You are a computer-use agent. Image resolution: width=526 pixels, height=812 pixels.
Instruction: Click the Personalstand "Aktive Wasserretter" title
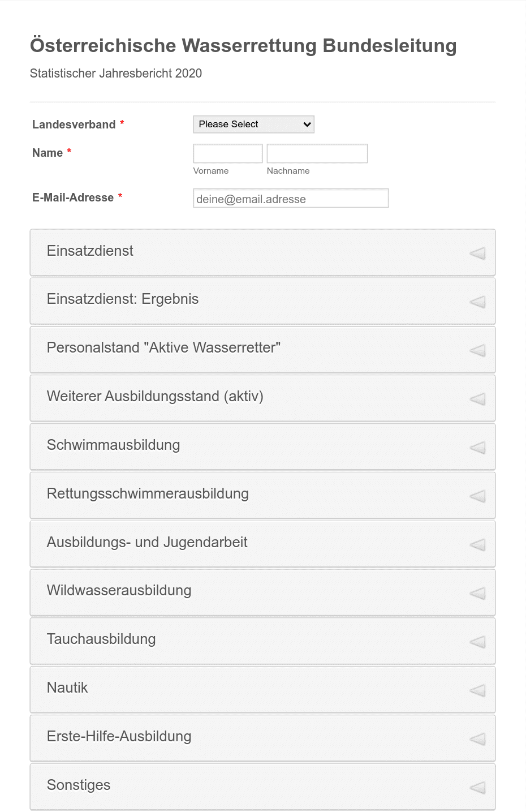(x=163, y=347)
